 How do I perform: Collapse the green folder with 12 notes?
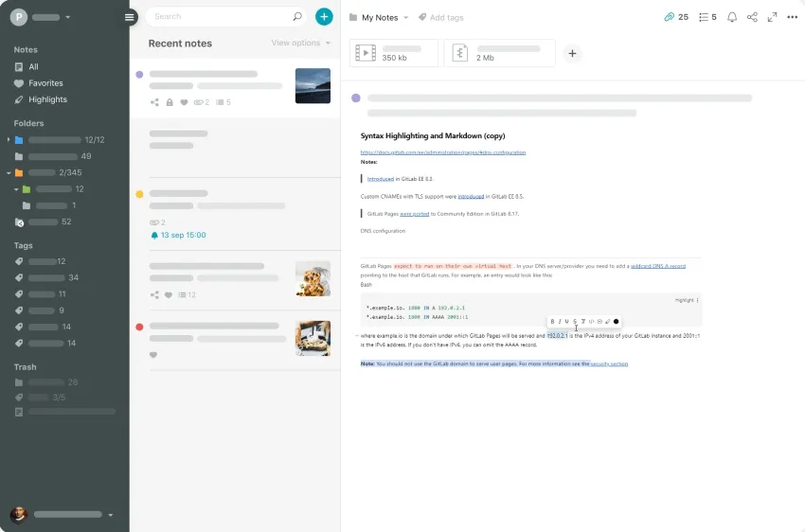coord(16,189)
